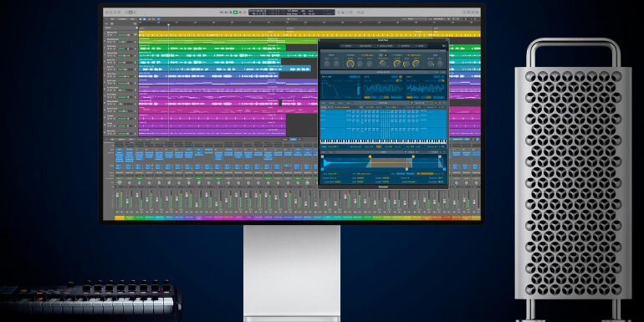Enable or disable Filter 1 in Sampler
This screenshot has width=644, height=322.
pyautogui.click(x=346, y=55)
